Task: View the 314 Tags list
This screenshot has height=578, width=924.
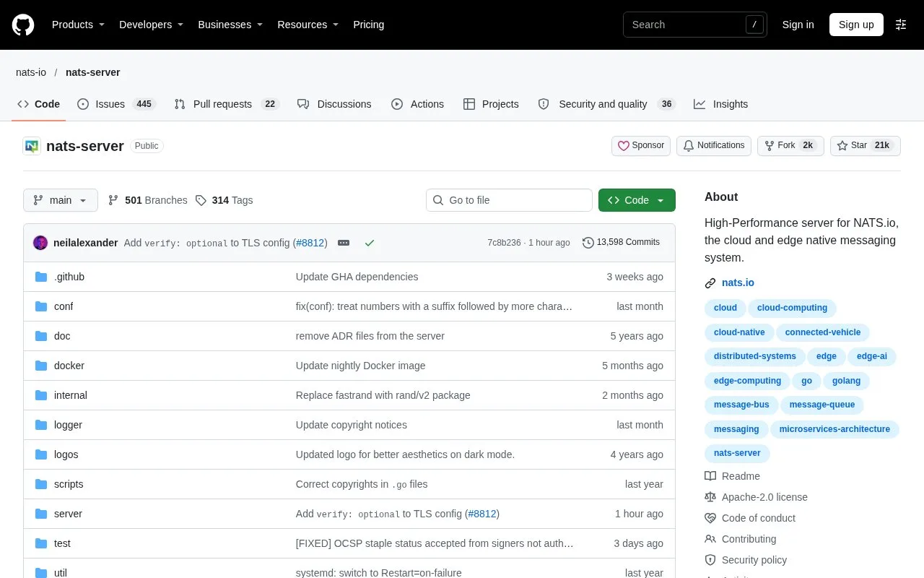Action: [224, 200]
